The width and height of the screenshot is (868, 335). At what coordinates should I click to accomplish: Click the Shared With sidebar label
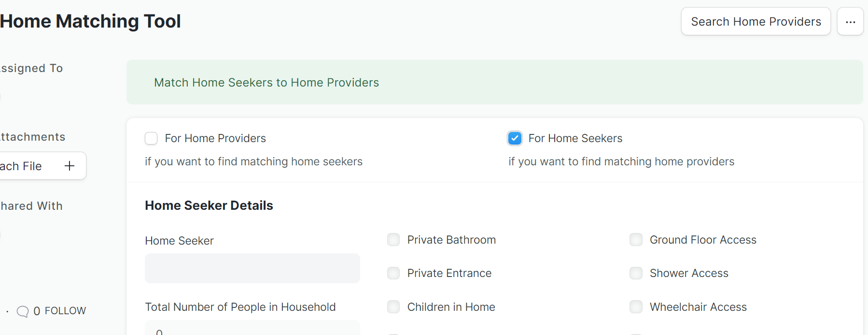click(x=32, y=206)
